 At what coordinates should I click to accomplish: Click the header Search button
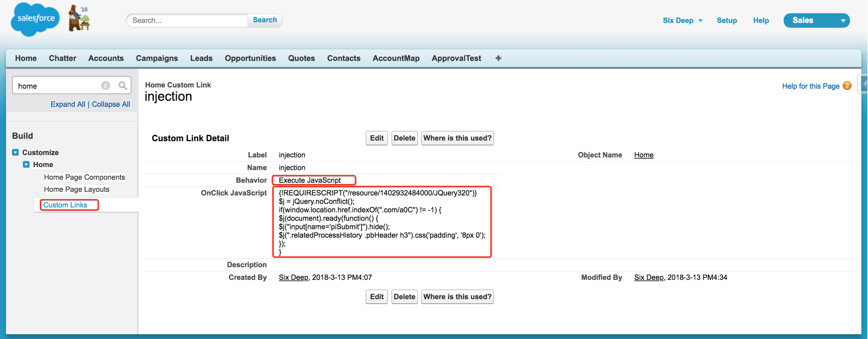[x=265, y=20]
